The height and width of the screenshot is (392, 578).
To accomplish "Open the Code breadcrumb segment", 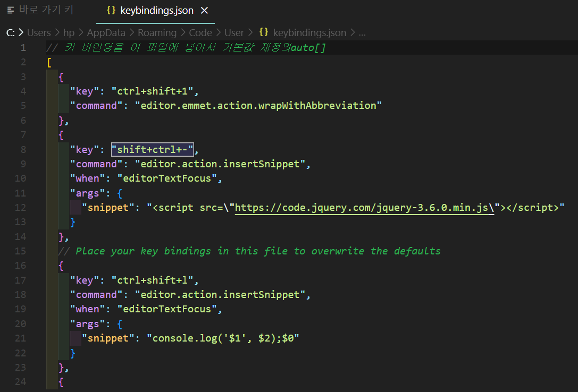I will tap(200, 33).
